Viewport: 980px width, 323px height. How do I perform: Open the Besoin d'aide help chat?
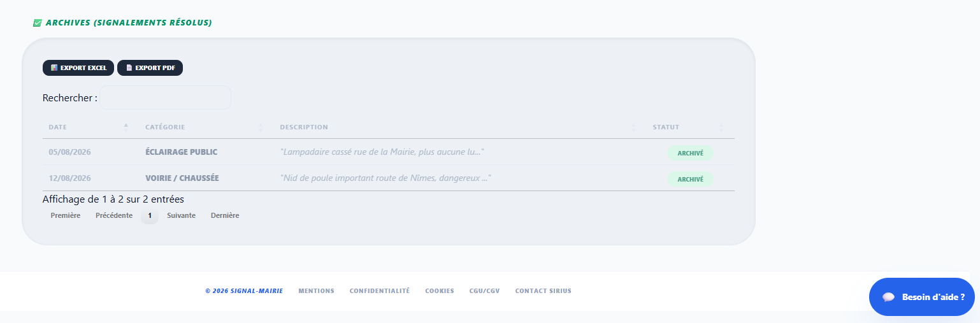click(922, 297)
